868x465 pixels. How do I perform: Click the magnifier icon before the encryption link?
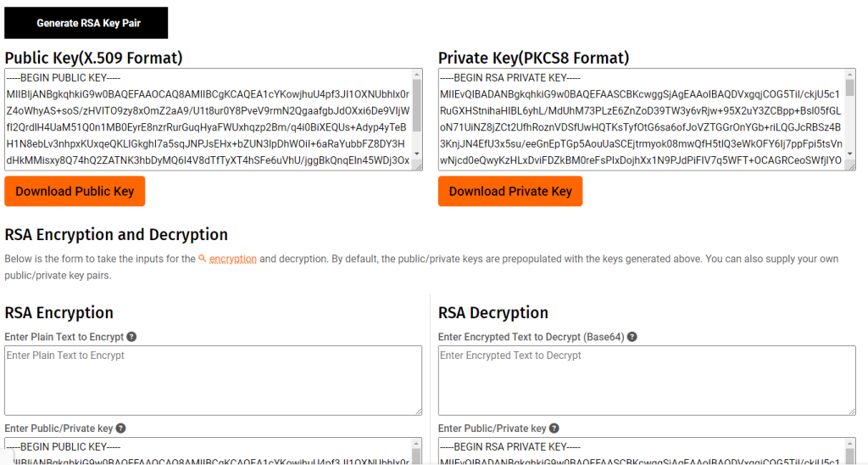click(x=203, y=258)
